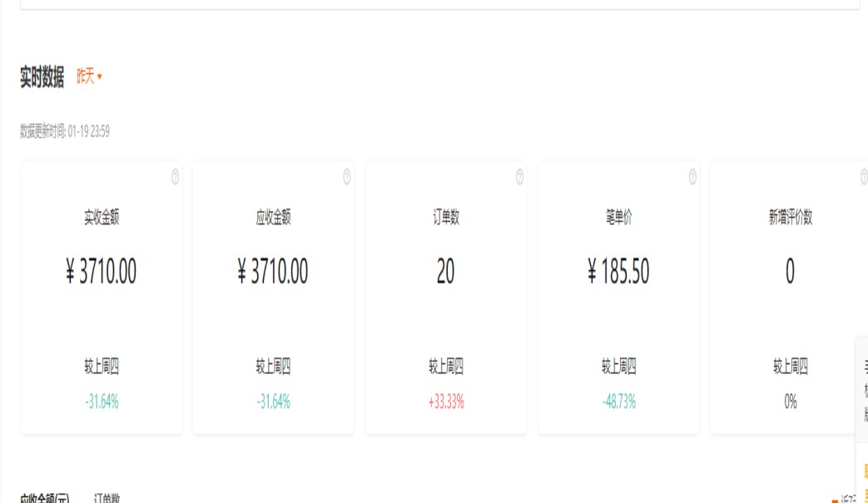Screen dimensions: 868x503
Task: Click the ¥ 3710.00 应收金额 value
Action: (x=273, y=272)
